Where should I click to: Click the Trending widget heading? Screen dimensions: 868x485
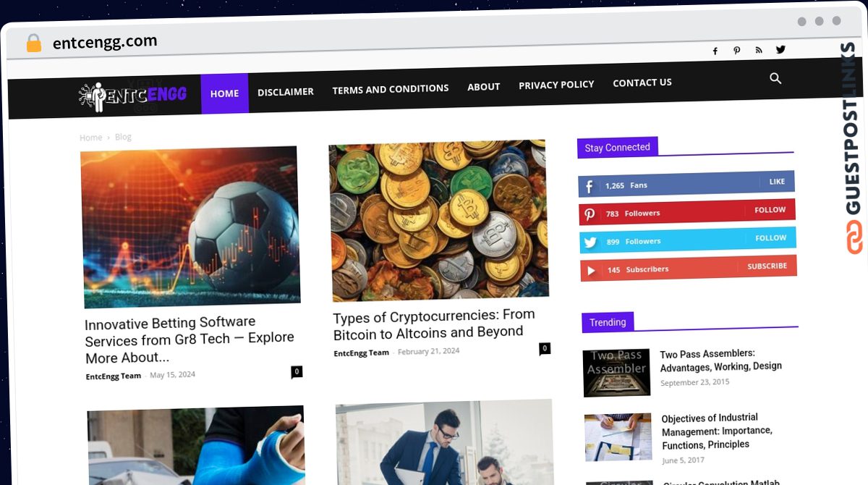pyautogui.click(x=608, y=323)
